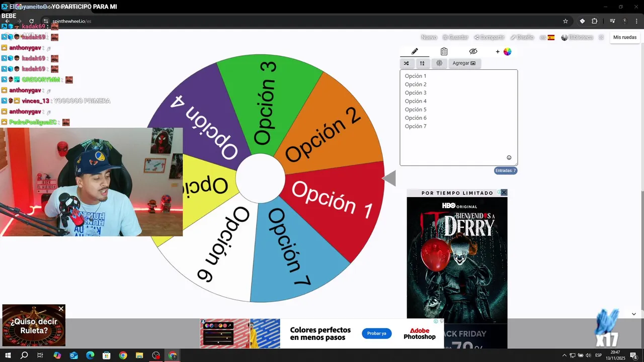This screenshot has width=644, height=362.
Task: Launch Copilot from the taskbar
Action: click(x=57, y=355)
